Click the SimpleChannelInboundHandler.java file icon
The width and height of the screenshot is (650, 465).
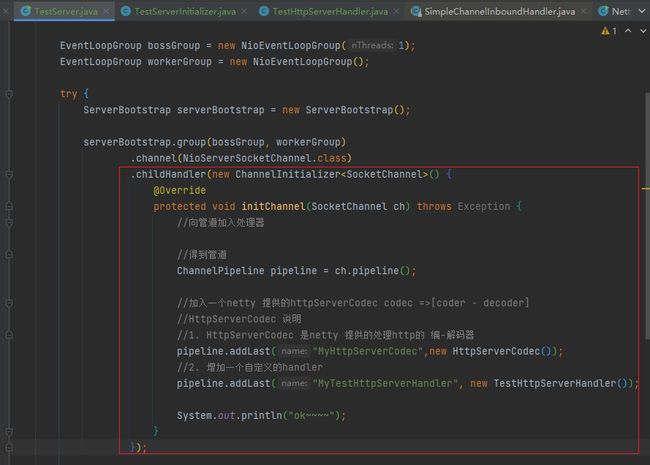416,11
